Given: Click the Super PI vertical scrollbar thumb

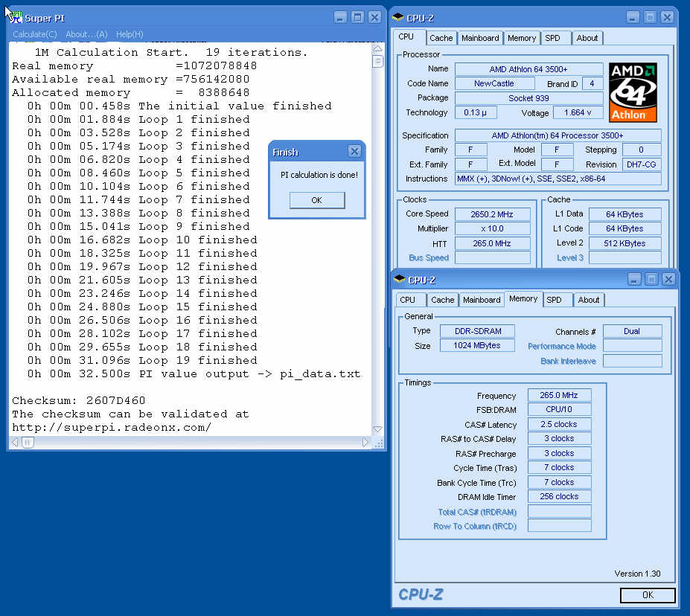Looking at the screenshot, I should pos(377,61).
